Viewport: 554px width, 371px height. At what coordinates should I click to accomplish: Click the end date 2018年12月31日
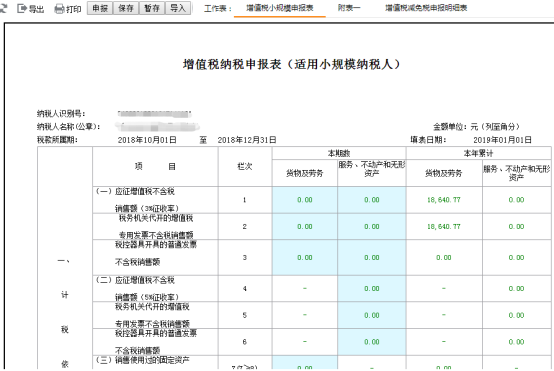click(x=247, y=140)
